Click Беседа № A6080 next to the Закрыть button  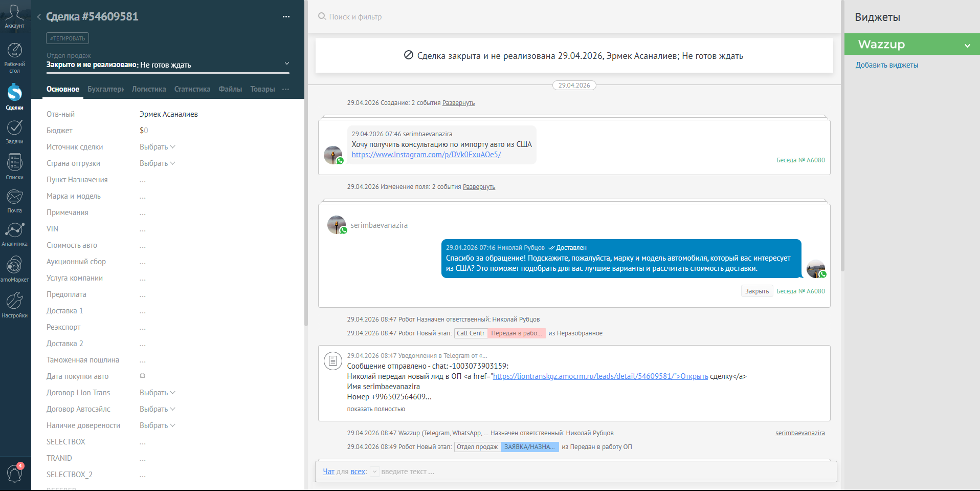click(x=800, y=291)
